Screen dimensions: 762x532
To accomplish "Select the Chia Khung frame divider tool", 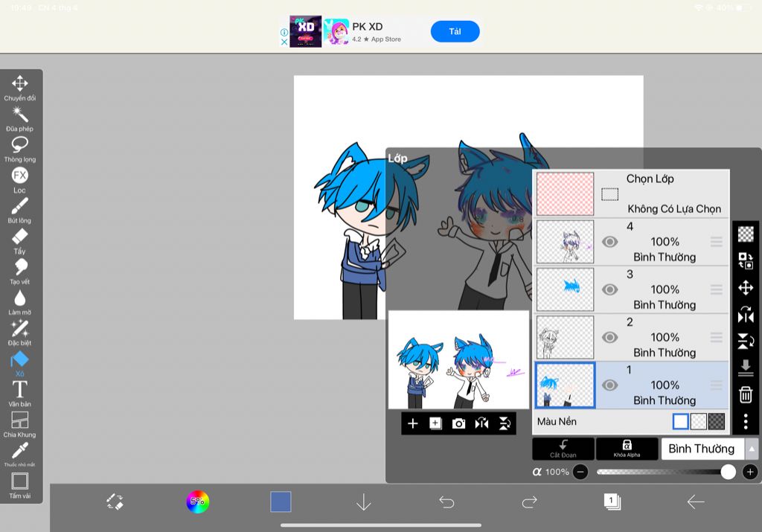I will point(20,425).
